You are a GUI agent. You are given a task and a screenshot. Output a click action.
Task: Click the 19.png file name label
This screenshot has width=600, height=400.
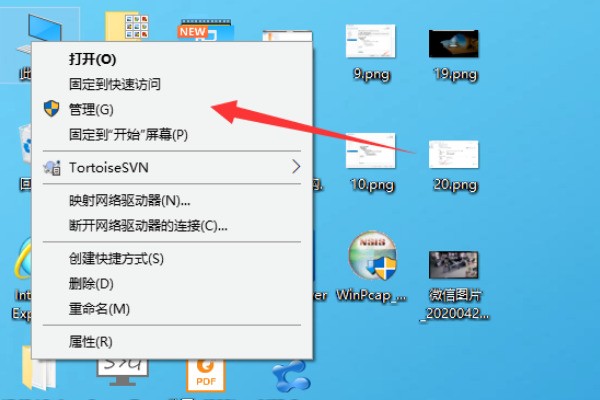tap(455, 74)
